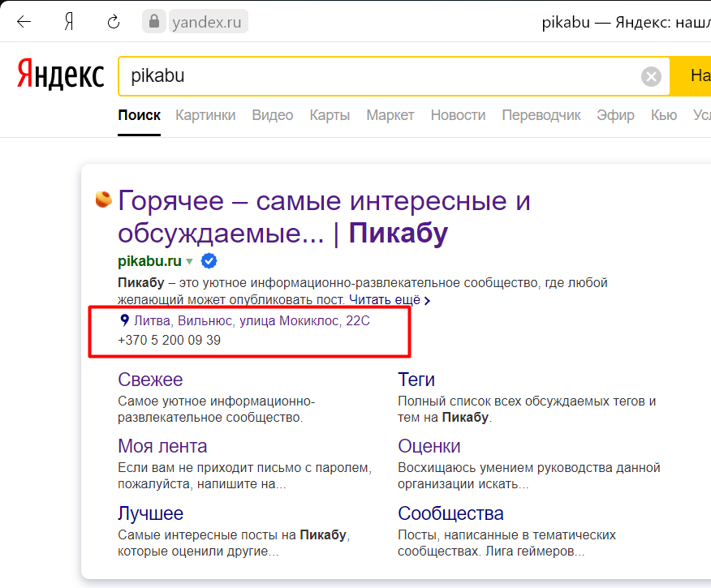Click the map pin icon by the address
This screenshot has width=711, height=588.
[x=124, y=320]
